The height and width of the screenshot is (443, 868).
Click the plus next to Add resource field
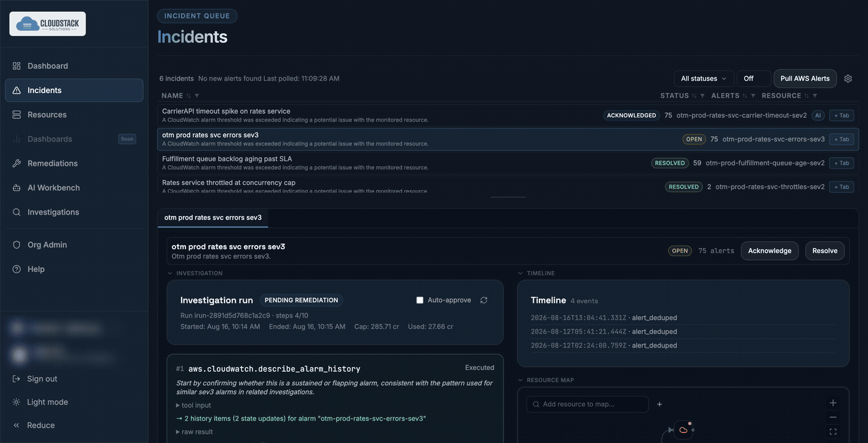(660, 405)
